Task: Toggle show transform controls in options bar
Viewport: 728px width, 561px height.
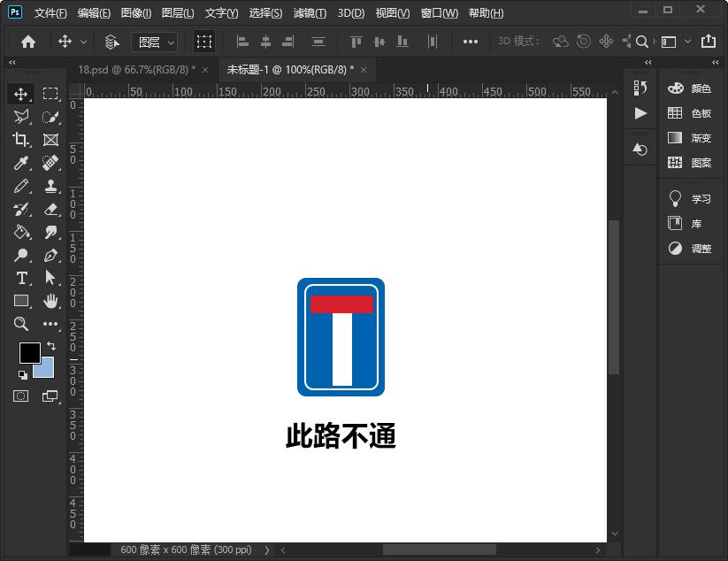Action: 204,42
